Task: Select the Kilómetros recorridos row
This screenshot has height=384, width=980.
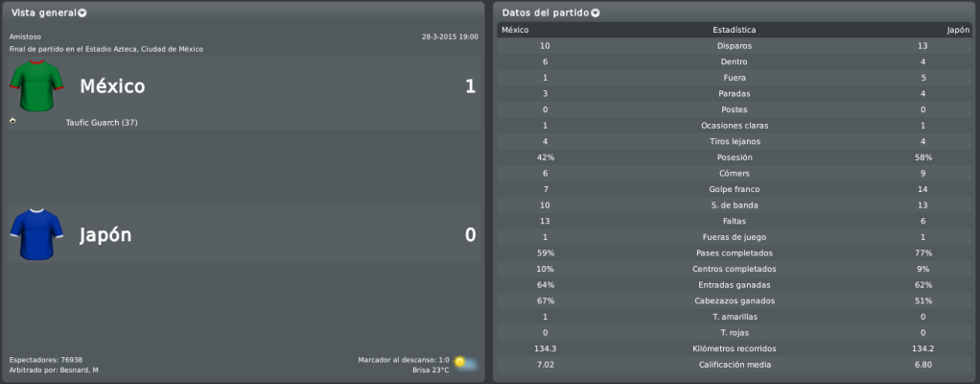Action: [x=735, y=348]
